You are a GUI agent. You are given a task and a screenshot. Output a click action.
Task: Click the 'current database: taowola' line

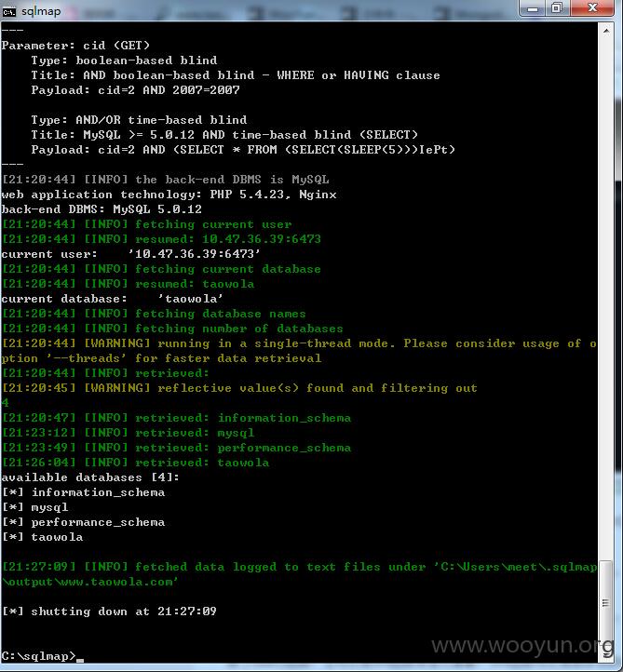coord(113,299)
